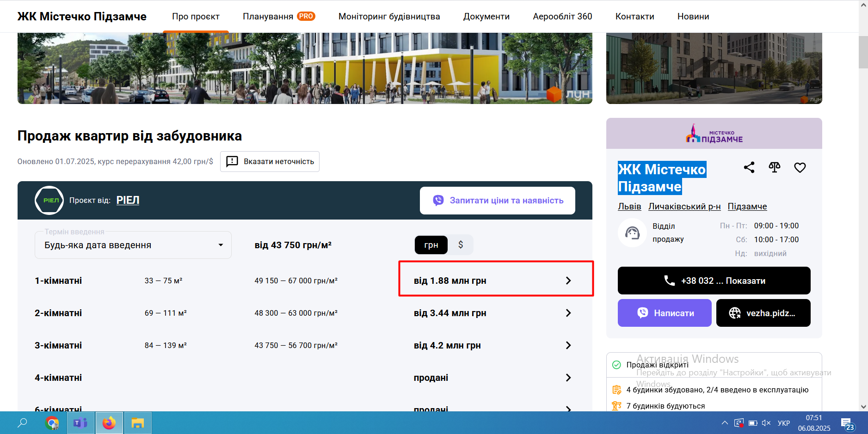The image size is (868, 434).
Task: Click 7 будинків будуються status line
Action: (x=665, y=406)
